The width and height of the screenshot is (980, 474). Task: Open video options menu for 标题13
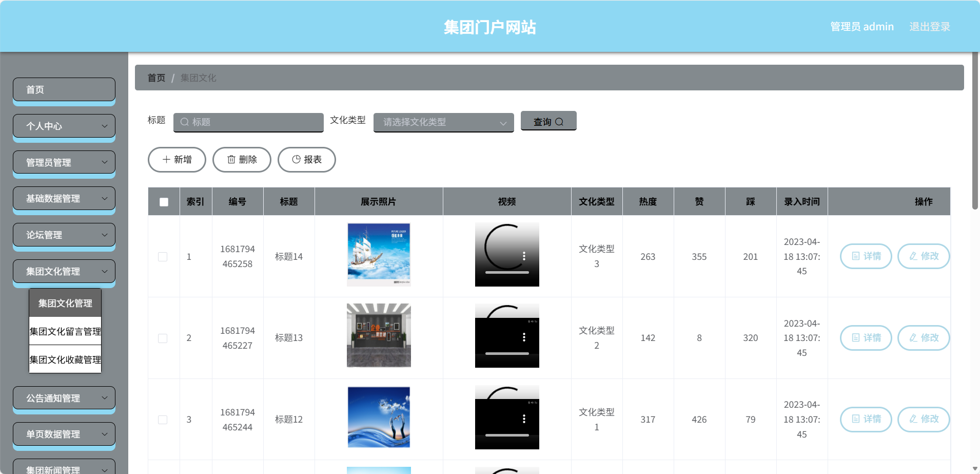(524, 337)
